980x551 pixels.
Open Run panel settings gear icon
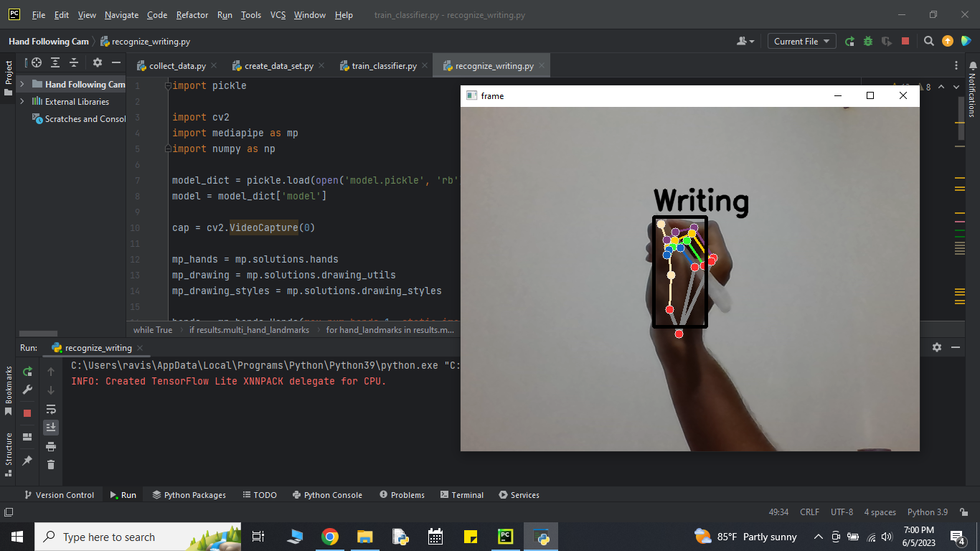(936, 347)
